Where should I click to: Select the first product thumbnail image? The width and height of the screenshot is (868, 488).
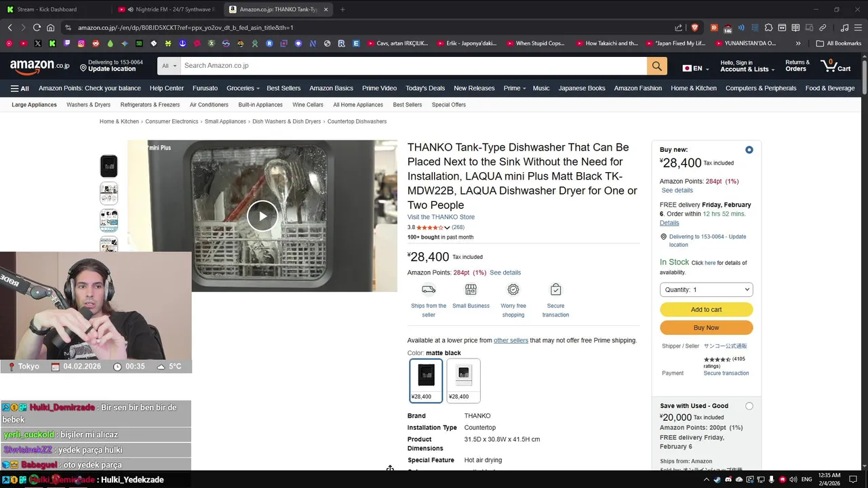(108, 166)
